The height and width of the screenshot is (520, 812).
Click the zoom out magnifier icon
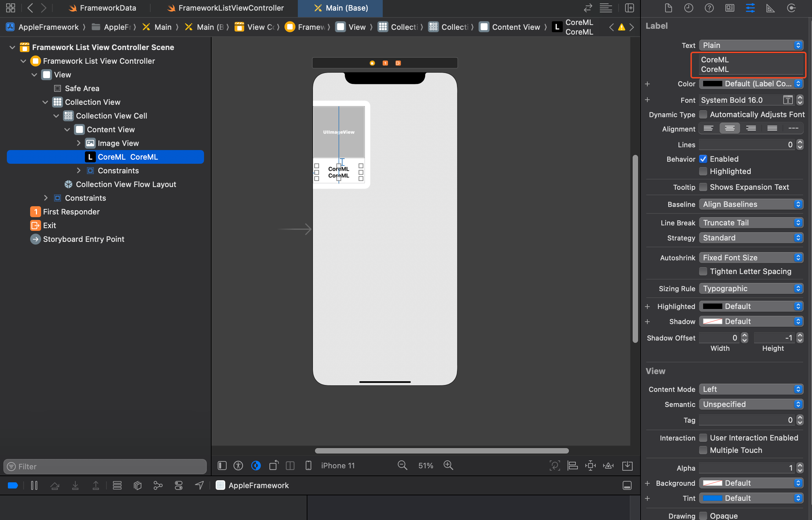pyautogui.click(x=402, y=465)
